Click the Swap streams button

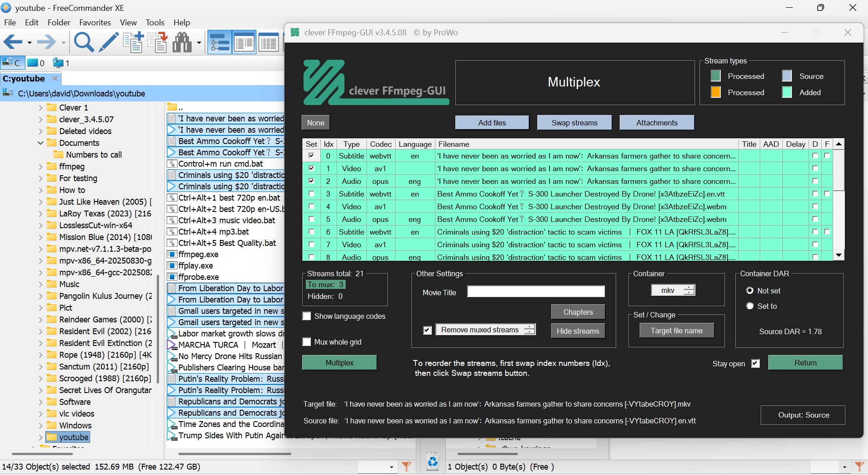[574, 123]
